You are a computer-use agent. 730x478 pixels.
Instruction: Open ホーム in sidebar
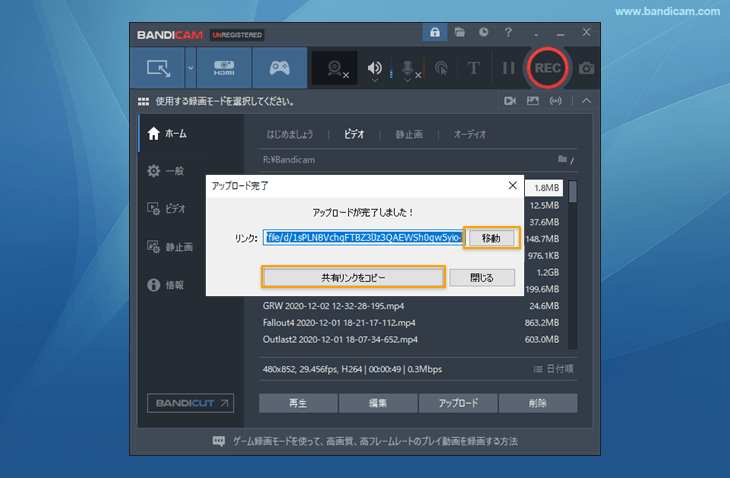click(x=191, y=134)
